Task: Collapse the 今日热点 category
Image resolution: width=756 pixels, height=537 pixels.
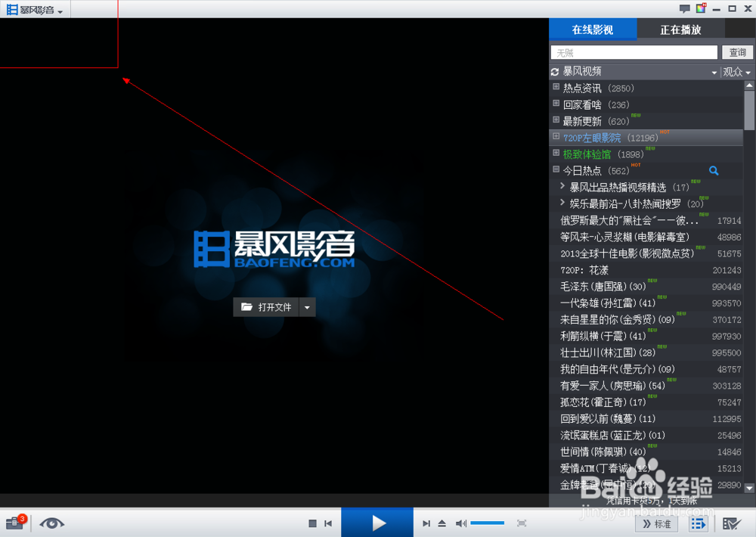Action: (x=556, y=169)
